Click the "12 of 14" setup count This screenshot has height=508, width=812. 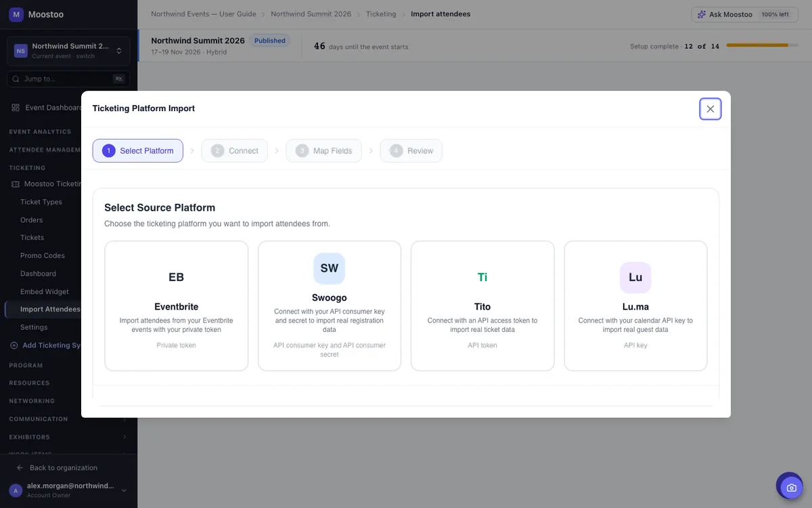pos(702,46)
